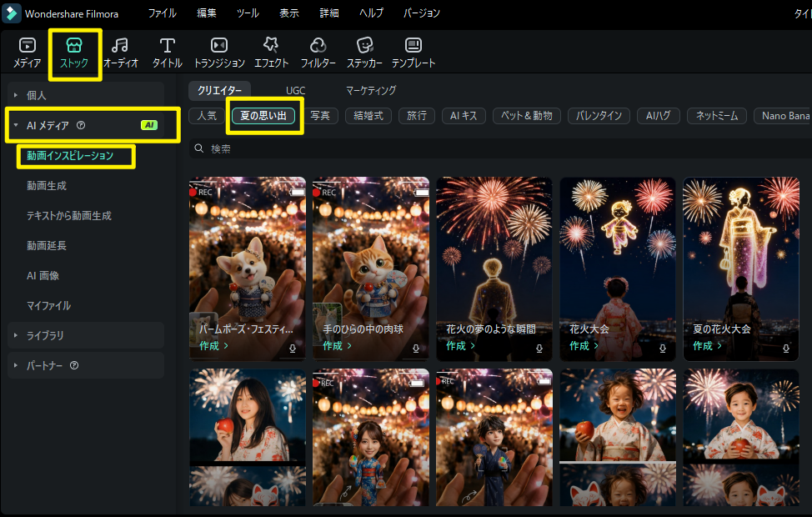Select the AI キス category chip
Screen dimensions: 812x517
pos(464,116)
